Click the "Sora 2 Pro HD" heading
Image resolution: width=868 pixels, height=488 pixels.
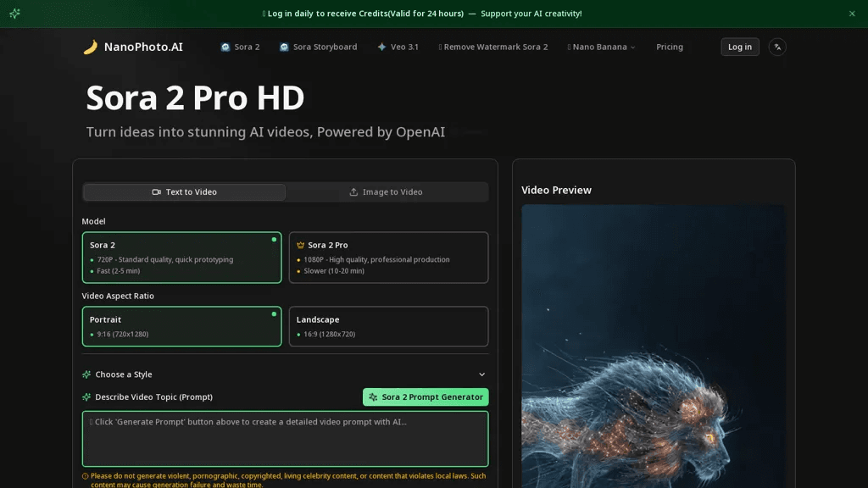(196, 97)
